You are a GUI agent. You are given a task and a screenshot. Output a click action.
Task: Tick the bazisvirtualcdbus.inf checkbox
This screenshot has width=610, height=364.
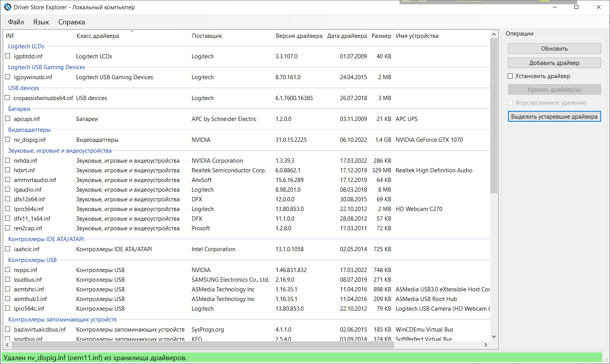[x=8, y=329]
